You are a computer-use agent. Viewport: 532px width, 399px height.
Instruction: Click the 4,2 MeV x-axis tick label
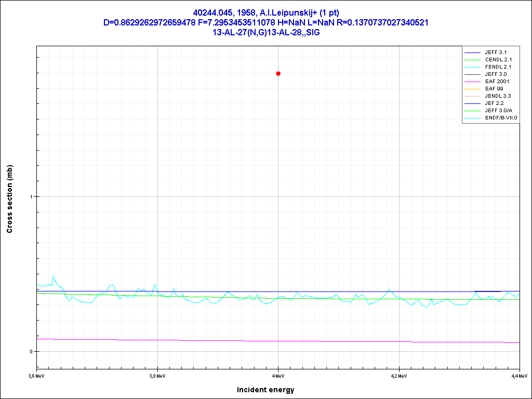[398, 375]
